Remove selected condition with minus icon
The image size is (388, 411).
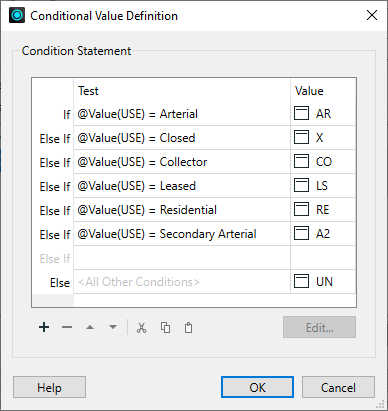[x=67, y=327]
